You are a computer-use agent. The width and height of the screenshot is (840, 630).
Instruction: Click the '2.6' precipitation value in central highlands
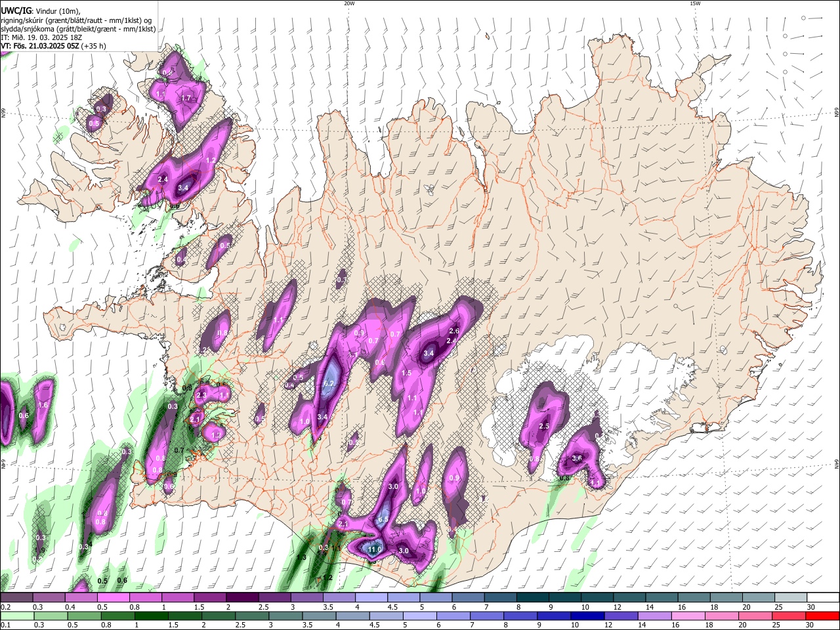454,331
